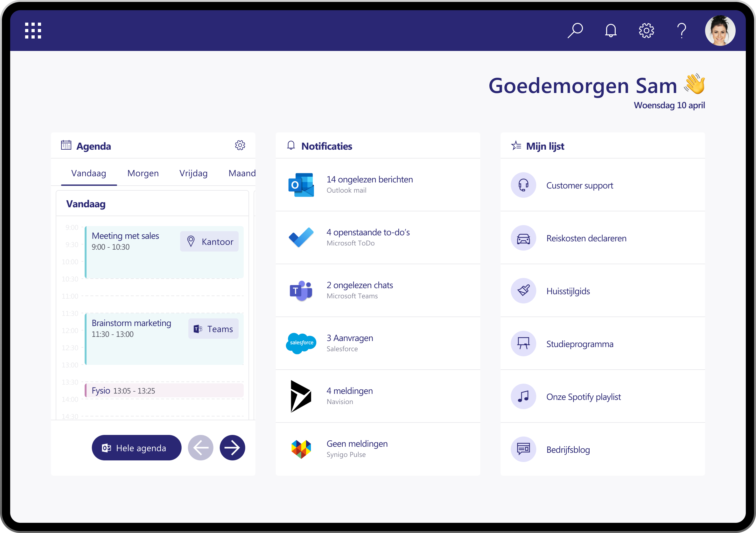Open Agenda widget settings gear

[240, 145]
